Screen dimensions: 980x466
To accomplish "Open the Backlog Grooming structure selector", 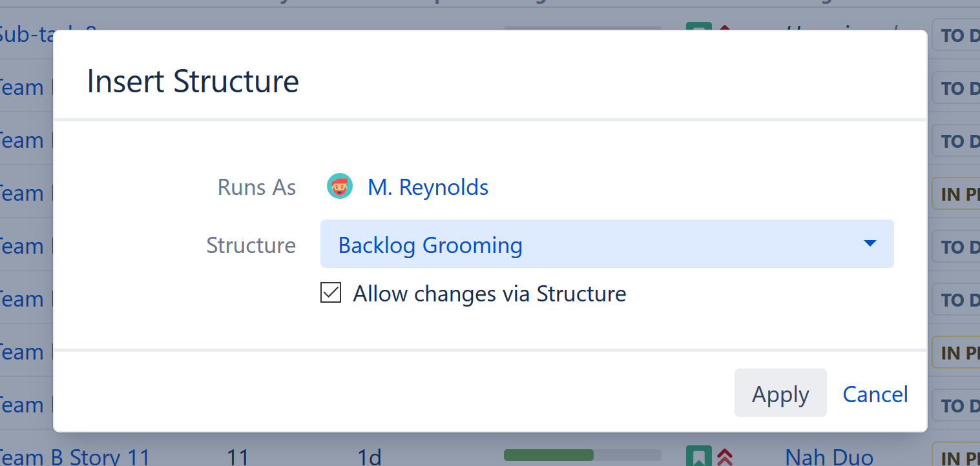I will click(606, 244).
